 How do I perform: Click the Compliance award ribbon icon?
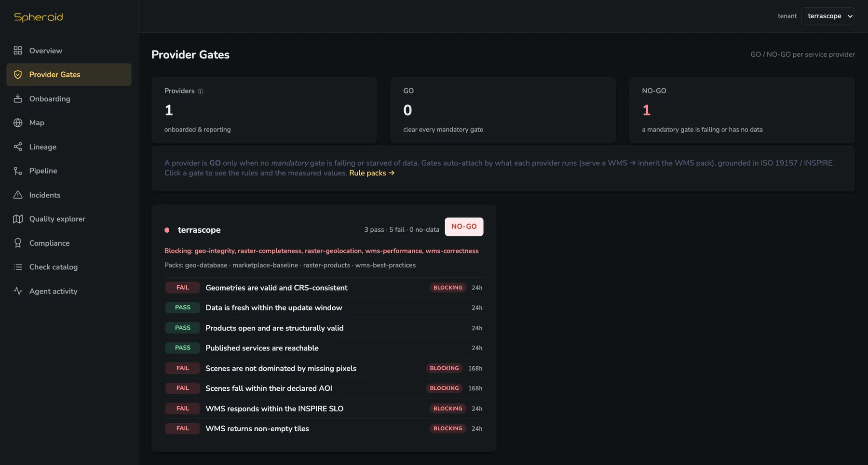18,243
